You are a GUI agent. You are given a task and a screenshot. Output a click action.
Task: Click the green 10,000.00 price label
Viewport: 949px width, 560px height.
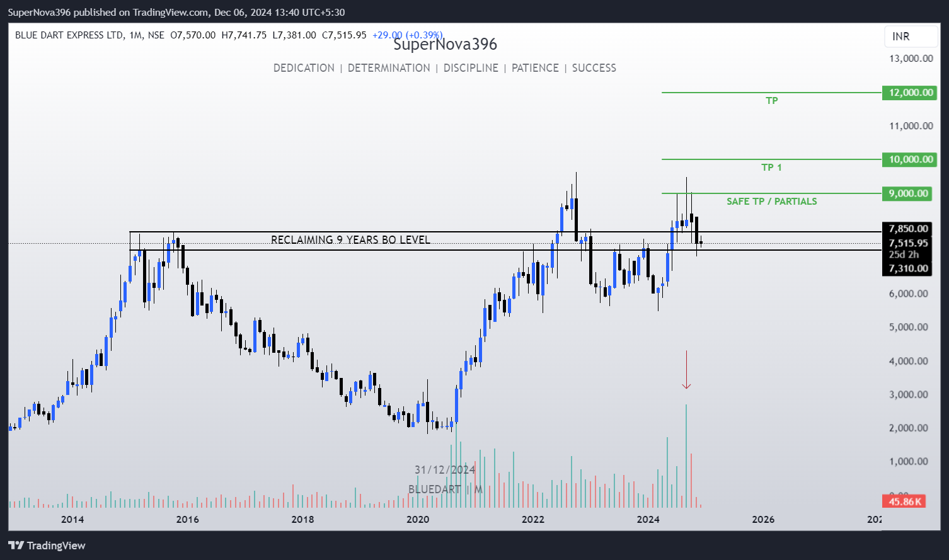pyautogui.click(x=910, y=159)
